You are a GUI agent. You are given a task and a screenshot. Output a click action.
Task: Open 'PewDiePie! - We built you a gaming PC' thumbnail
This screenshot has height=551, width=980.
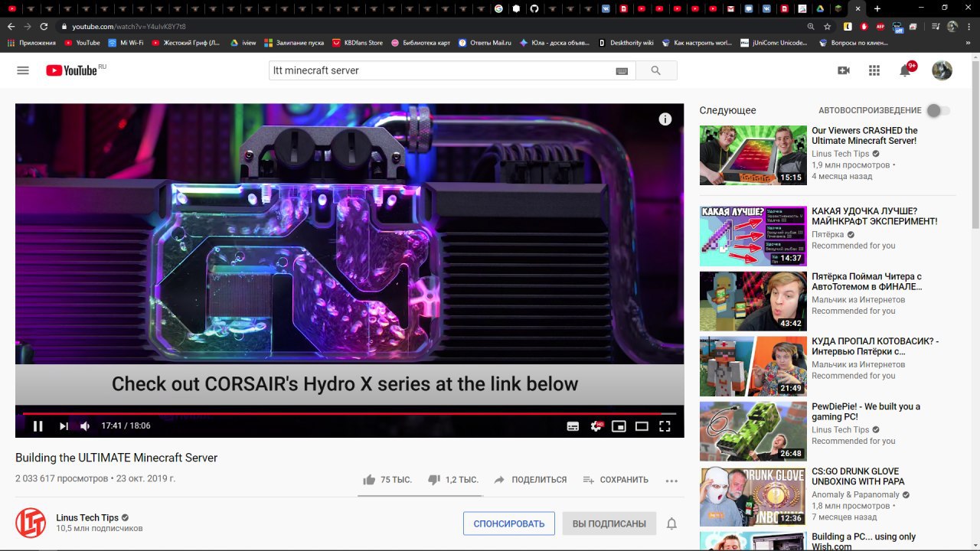(x=753, y=431)
